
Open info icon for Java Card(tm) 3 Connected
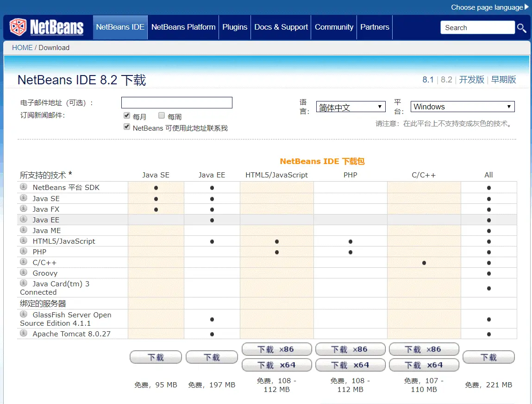(24, 283)
